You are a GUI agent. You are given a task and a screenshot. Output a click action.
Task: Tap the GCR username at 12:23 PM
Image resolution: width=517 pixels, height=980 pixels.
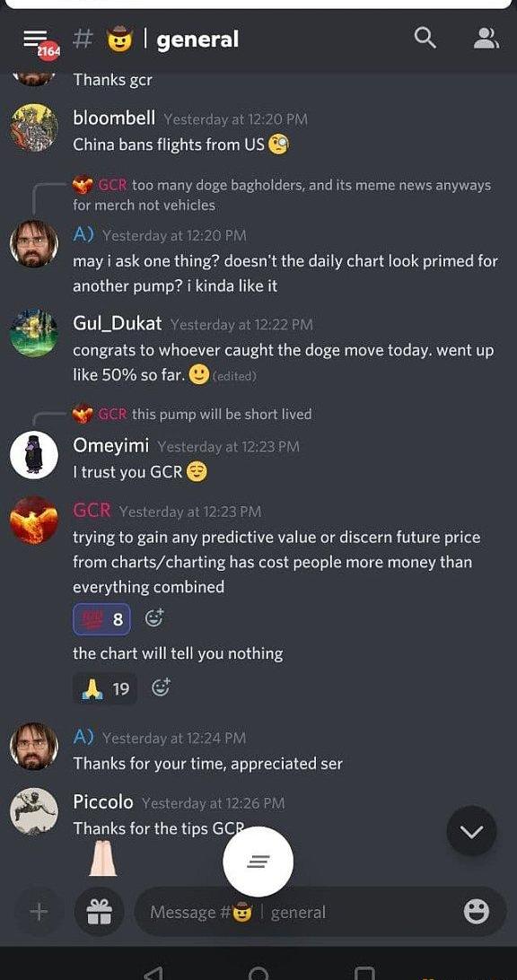point(92,510)
